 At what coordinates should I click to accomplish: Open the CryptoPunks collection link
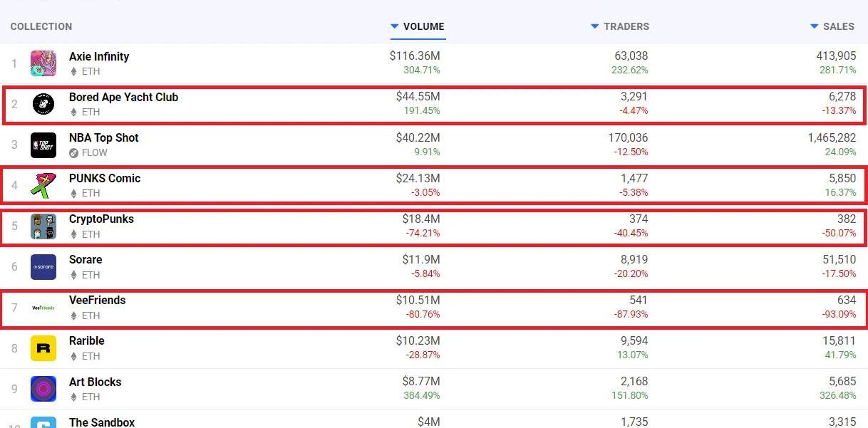pos(101,219)
